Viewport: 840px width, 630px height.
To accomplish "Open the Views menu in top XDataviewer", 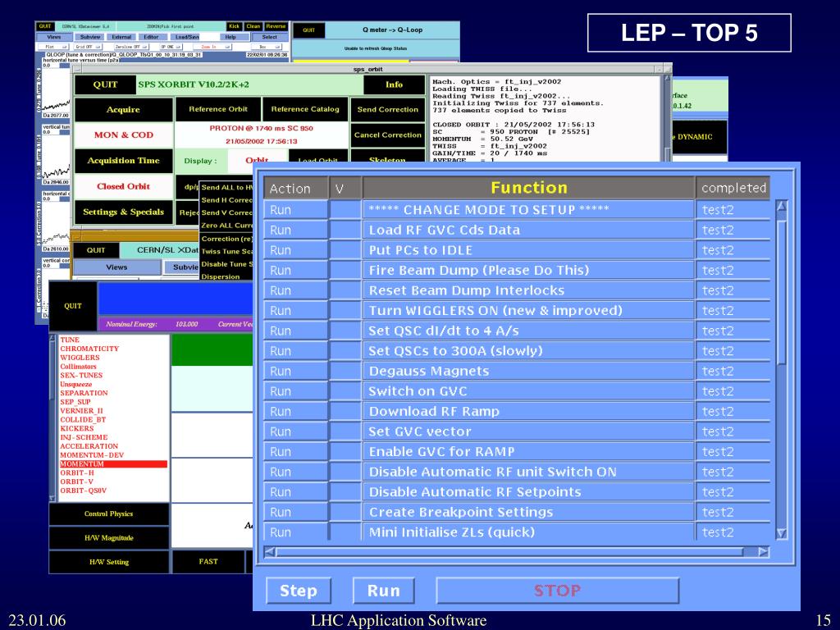I will pyautogui.click(x=54, y=37).
